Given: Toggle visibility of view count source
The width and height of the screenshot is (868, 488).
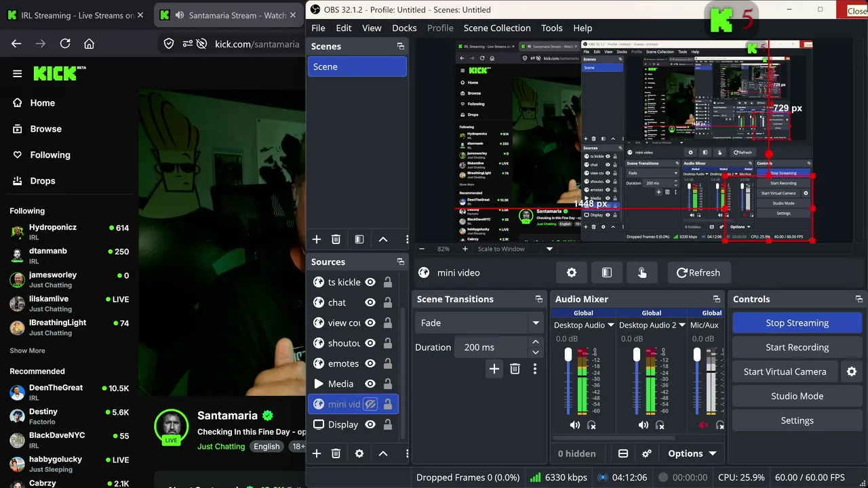Looking at the screenshot, I should pyautogui.click(x=370, y=323).
